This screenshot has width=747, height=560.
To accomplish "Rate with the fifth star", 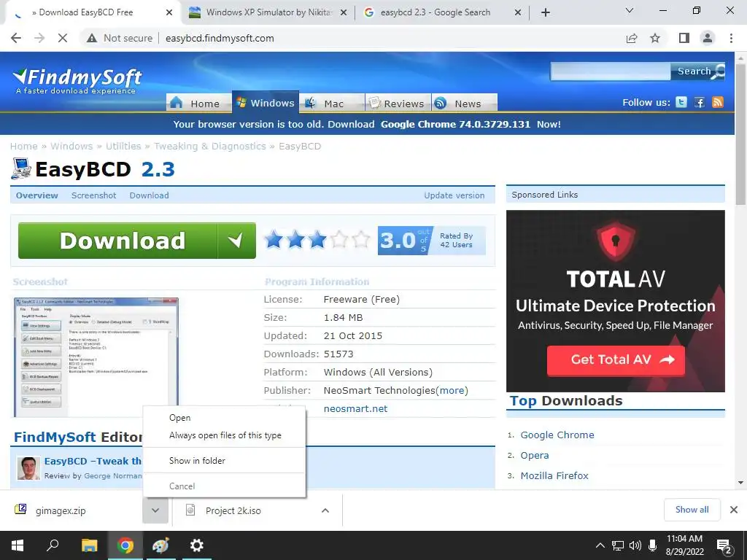I will click(x=361, y=239).
